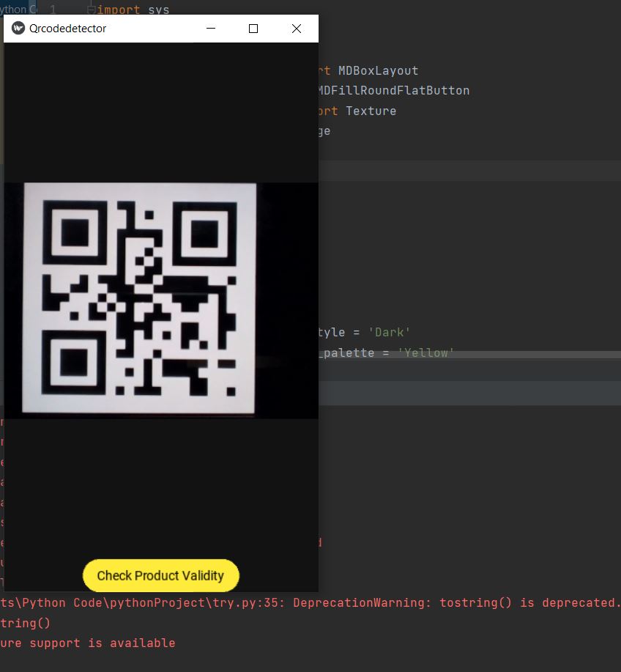Close the Qrcodedetector window
This screenshot has height=672, width=621.
tap(297, 29)
